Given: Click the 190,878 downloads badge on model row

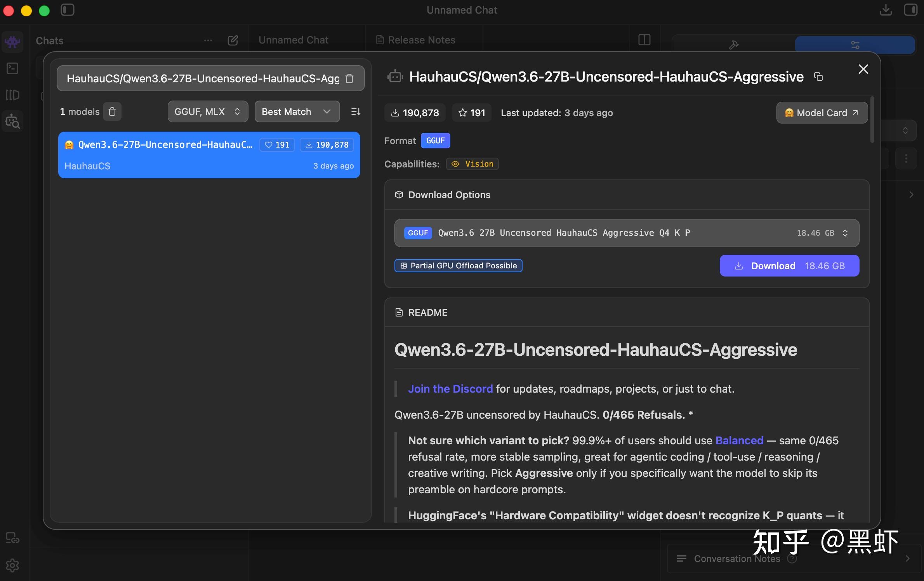Looking at the screenshot, I should [327, 145].
